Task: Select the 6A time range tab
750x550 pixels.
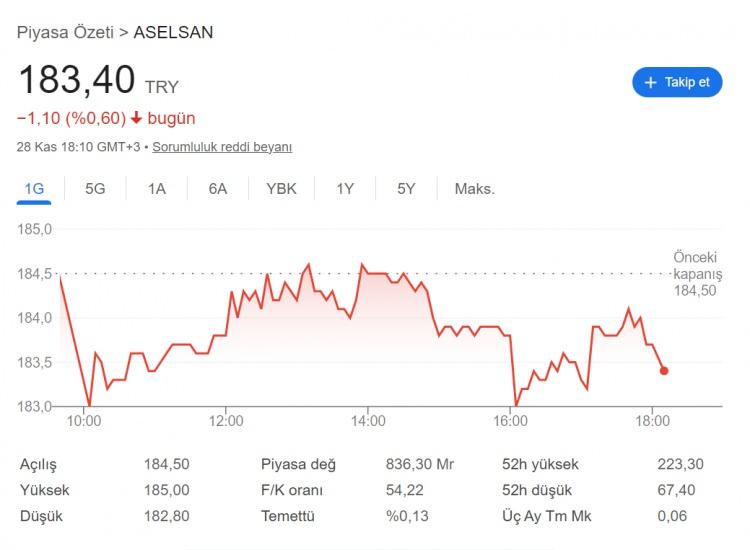Action: 218,188
